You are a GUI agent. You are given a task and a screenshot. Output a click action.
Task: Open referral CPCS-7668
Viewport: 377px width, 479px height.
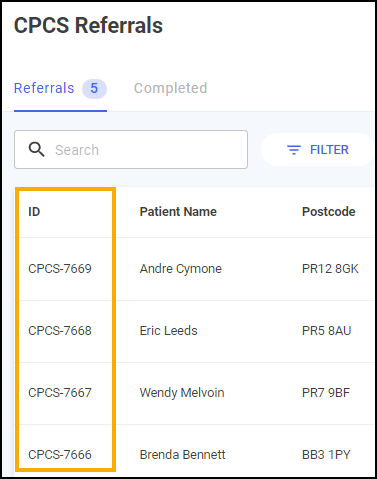click(x=60, y=331)
